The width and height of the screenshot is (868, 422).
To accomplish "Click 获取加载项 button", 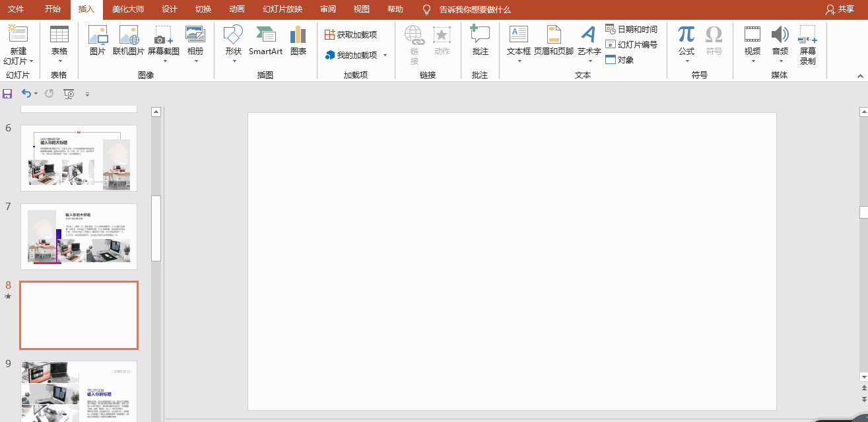I will (351, 34).
